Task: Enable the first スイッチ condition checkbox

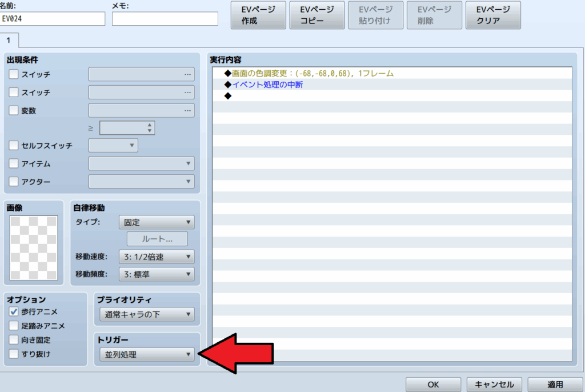Action: pyautogui.click(x=14, y=74)
